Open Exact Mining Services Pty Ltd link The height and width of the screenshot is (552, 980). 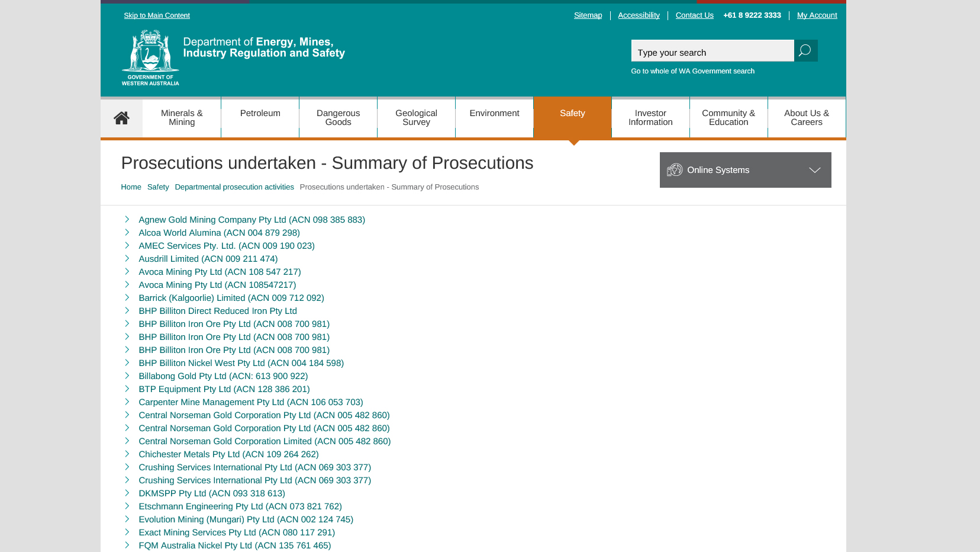(237, 532)
